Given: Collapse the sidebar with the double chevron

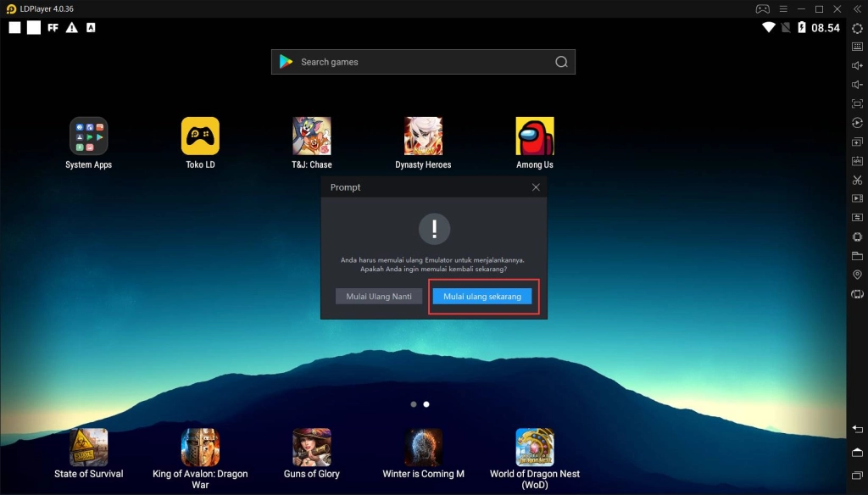Looking at the screenshot, I should tap(857, 8).
